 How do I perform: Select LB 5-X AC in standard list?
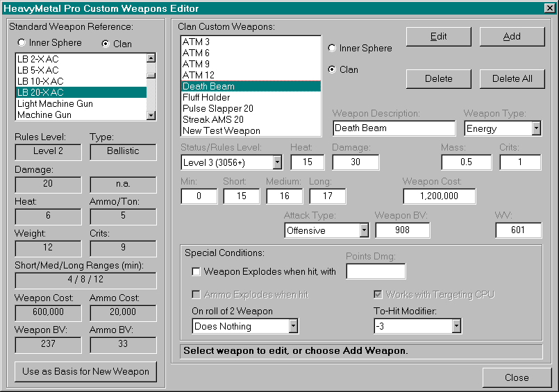81,70
